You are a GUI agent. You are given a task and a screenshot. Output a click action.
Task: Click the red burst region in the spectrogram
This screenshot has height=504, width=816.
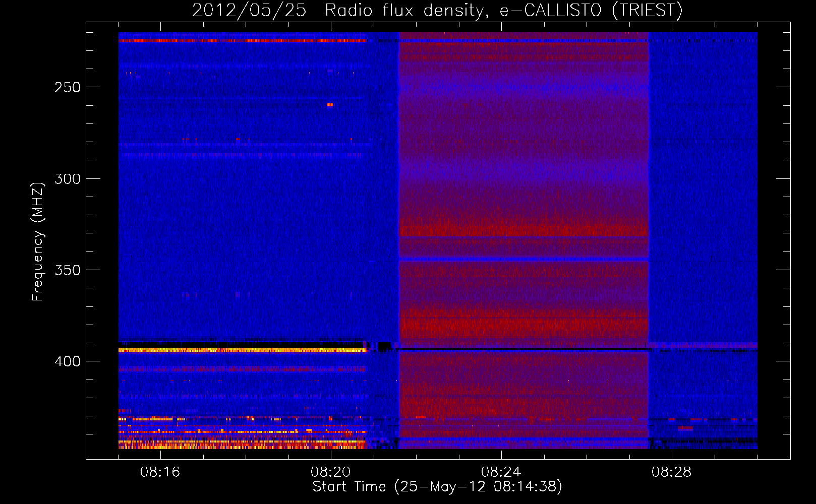pos(523,241)
